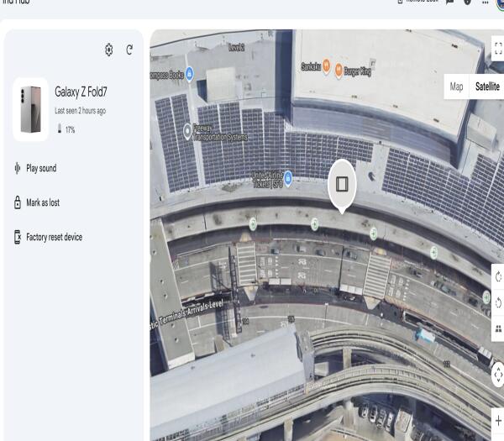Rotate the map clockwise
Image resolution: width=504 pixels, height=441 pixels.
[x=497, y=276]
